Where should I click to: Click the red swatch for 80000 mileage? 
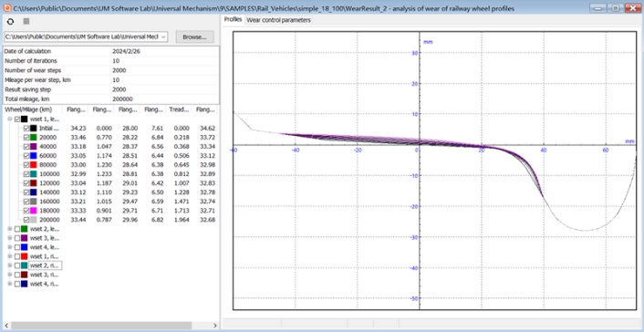(33, 165)
